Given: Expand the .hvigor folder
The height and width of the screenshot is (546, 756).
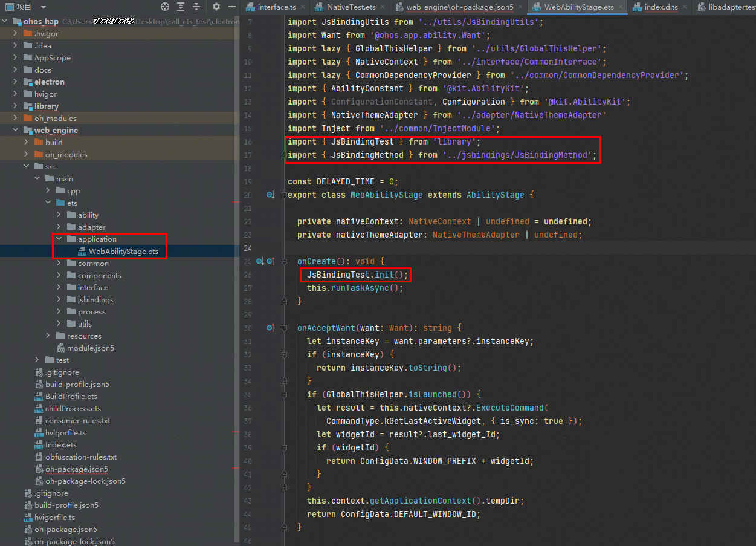Looking at the screenshot, I should (x=16, y=34).
